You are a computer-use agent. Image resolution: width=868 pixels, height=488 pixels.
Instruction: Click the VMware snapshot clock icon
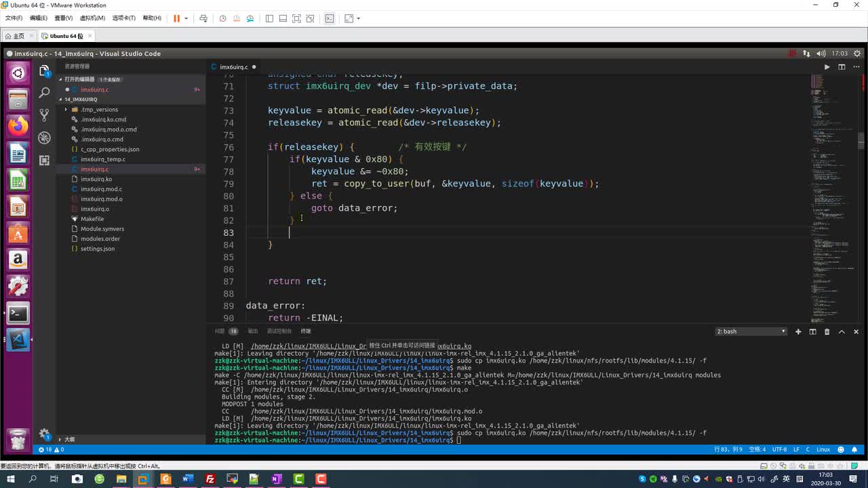[x=222, y=18]
